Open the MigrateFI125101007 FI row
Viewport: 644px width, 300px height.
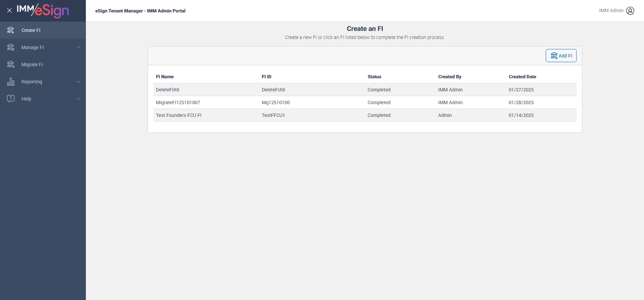pos(178,102)
